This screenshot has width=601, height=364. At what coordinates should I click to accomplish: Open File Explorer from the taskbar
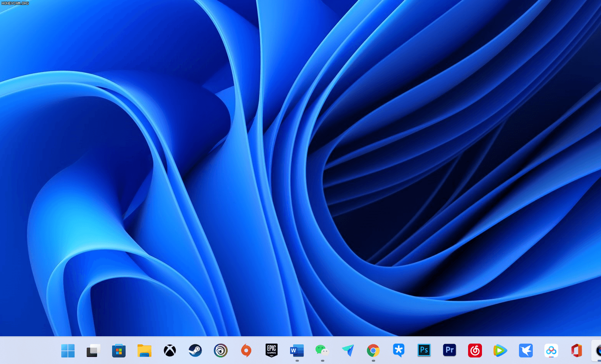(x=144, y=351)
